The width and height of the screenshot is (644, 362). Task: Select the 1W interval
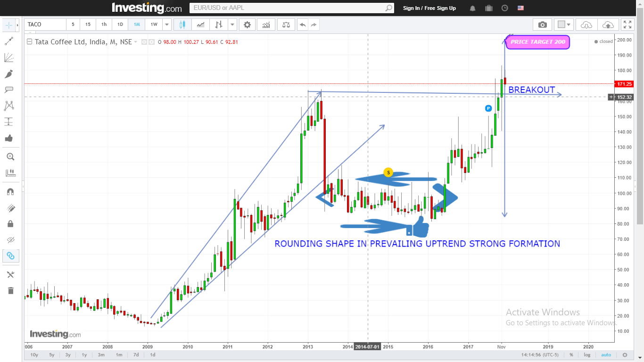154,25
